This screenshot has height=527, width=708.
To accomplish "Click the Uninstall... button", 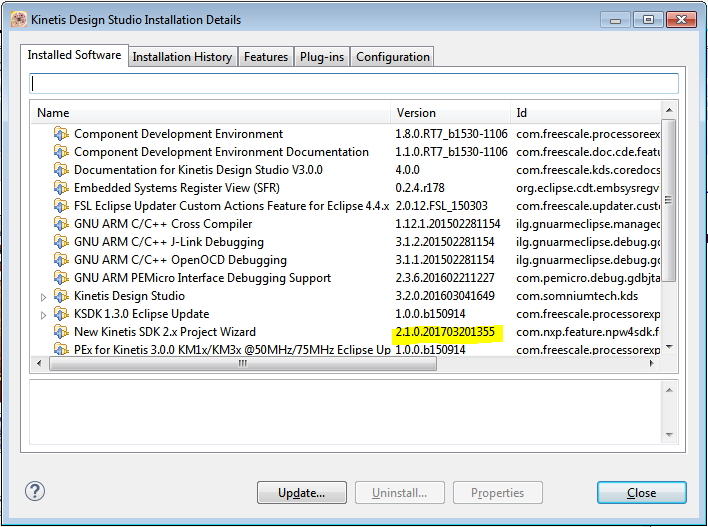I will (400, 493).
